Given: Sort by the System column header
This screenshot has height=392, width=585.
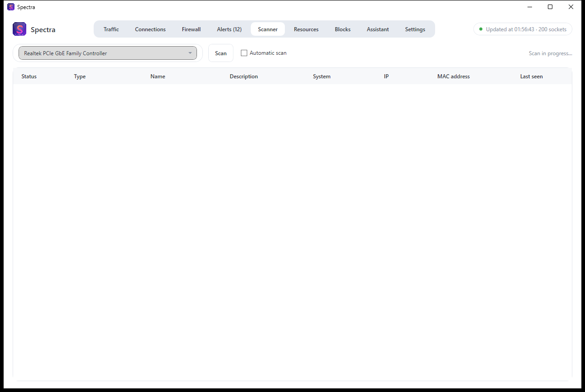Looking at the screenshot, I should [x=321, y=76].
